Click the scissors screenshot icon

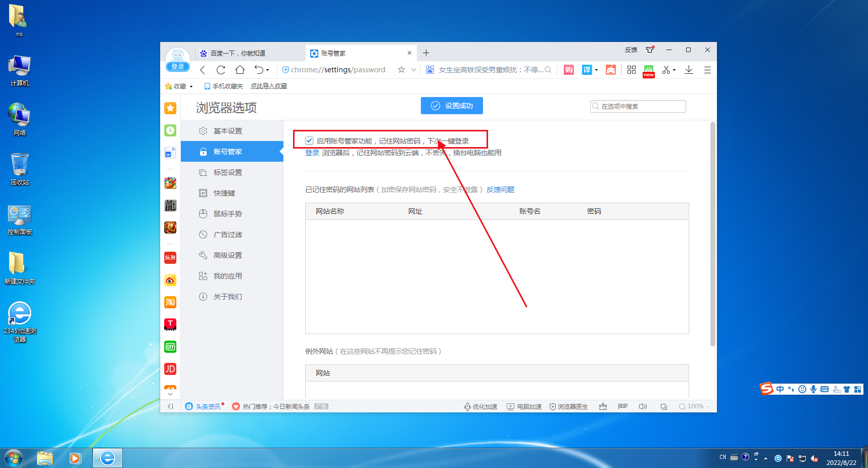(666, 70)
